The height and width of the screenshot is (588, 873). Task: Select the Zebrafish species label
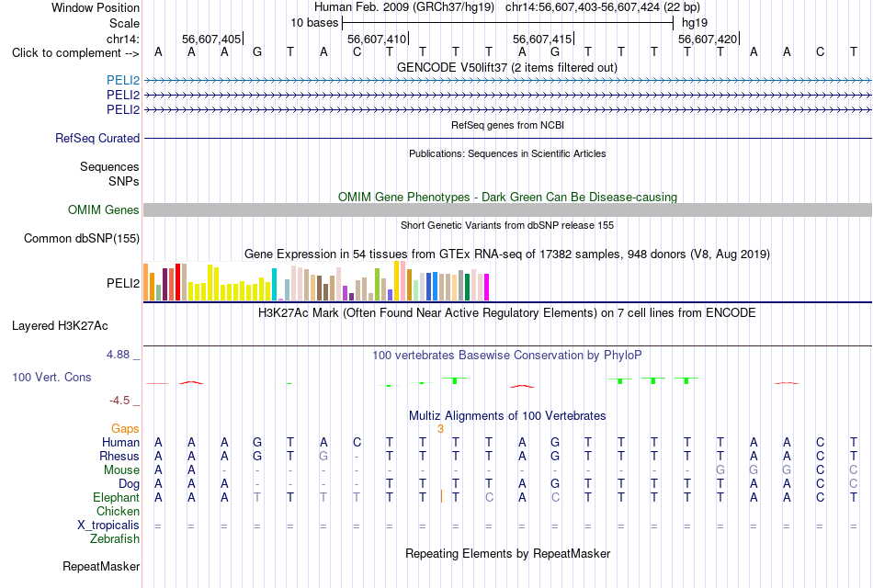pos(115,538)
